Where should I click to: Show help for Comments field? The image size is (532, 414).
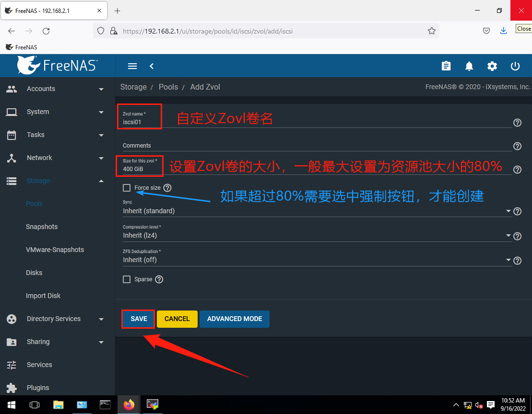517,146
